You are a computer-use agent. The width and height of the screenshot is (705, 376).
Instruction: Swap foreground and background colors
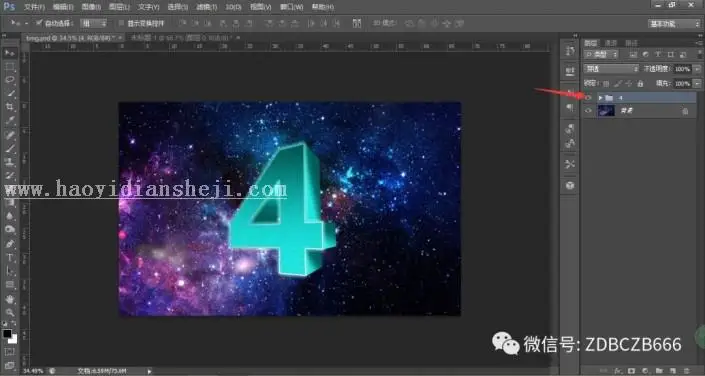(14, 324)
